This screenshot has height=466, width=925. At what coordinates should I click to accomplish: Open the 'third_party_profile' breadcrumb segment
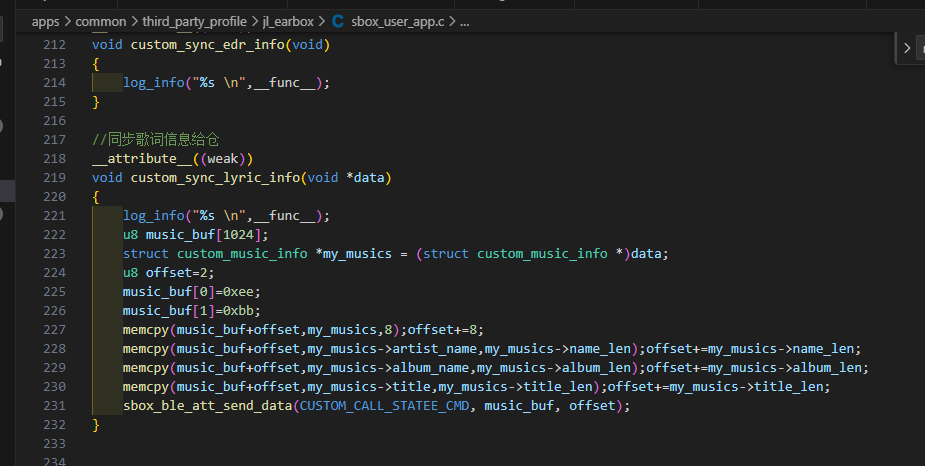coord(194,22)
